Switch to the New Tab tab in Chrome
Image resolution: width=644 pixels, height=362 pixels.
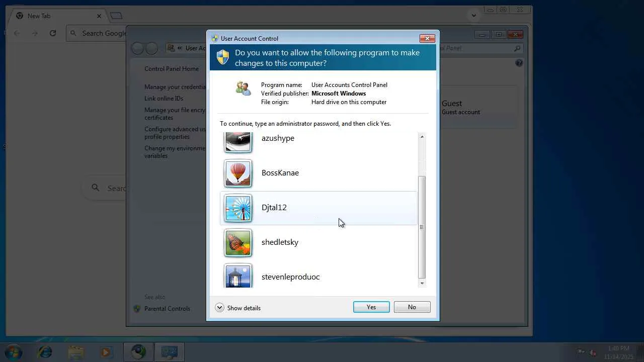click(58, 16)
